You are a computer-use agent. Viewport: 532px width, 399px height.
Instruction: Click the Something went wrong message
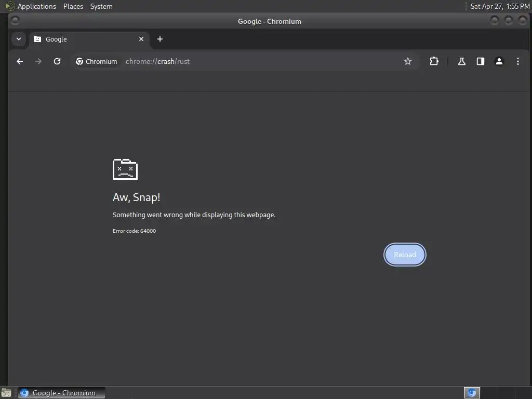pos(194,215)
